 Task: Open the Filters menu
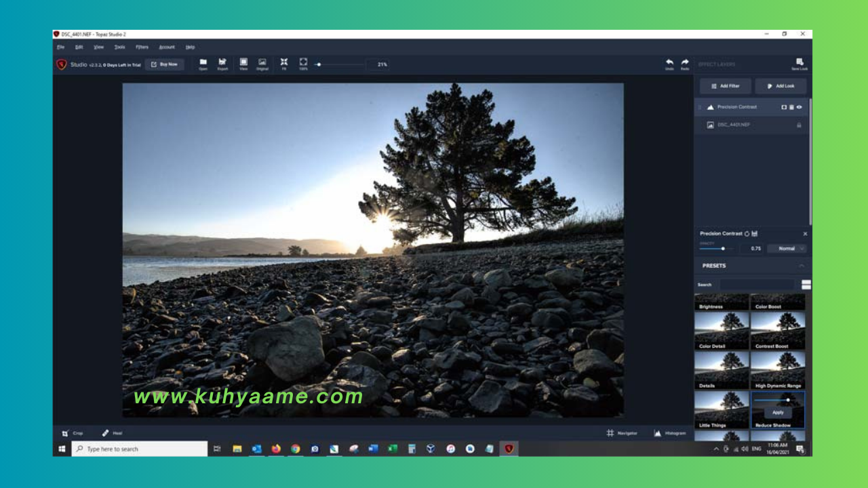(142, 47)
